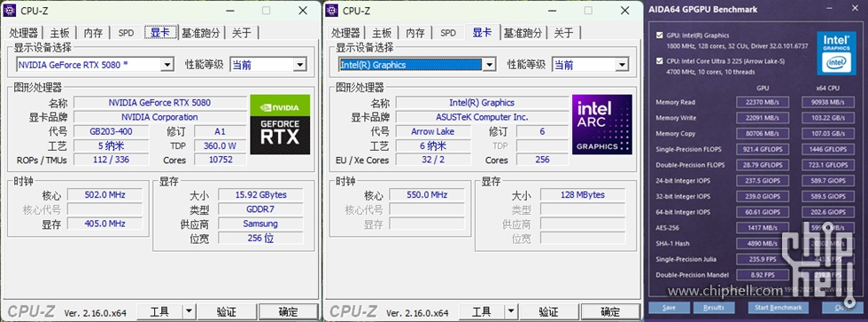The height and width of the screenshot is (322, 868).
Task: Click the memory size '128 MBytes'
Action: [x=583, y=195]
